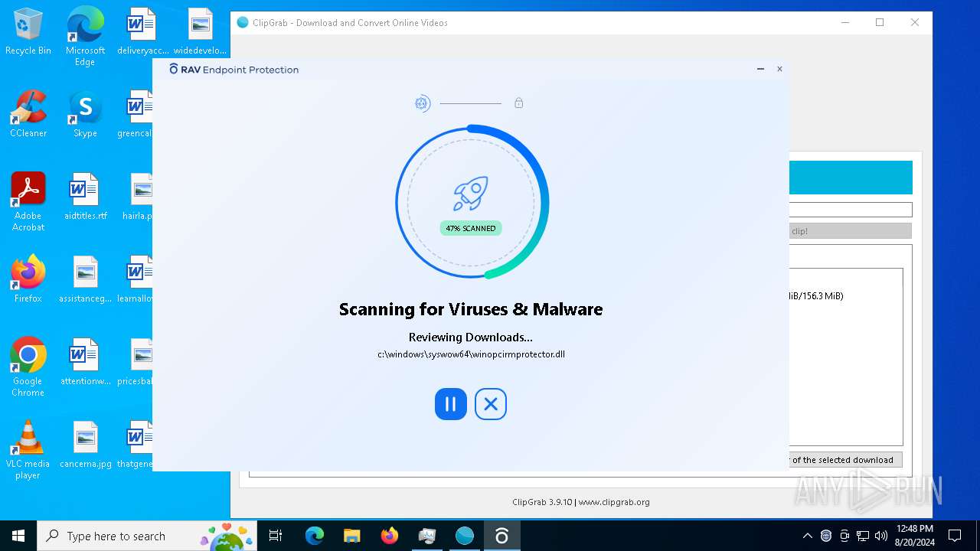Image resolution: width=980 pixels, height=551 pixels.
Task: Minimize the RAV Endpoint Protection window
Action: (x=760, y=69)
